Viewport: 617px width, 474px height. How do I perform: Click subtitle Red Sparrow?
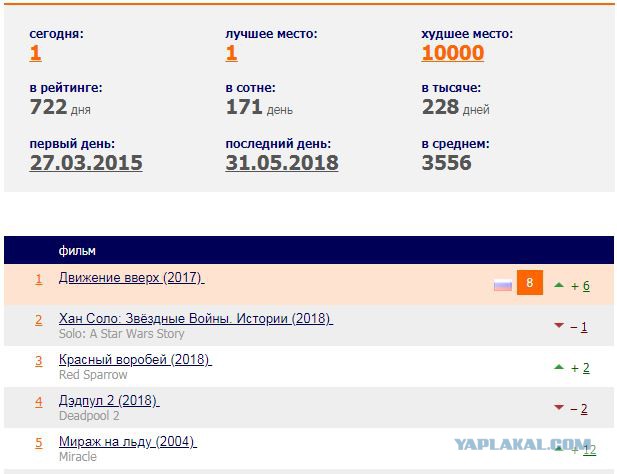coord(93,374)
